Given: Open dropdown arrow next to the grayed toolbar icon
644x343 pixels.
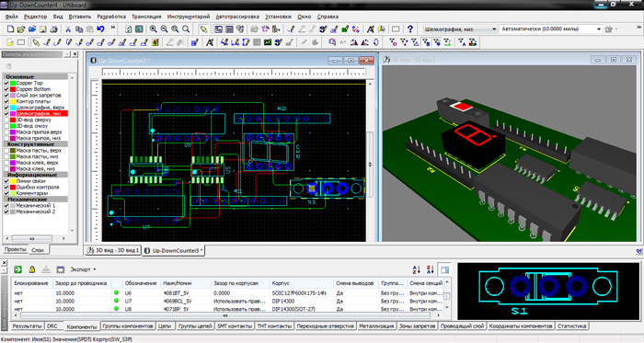Looking at the screenshot, I should tap(617, 29).
